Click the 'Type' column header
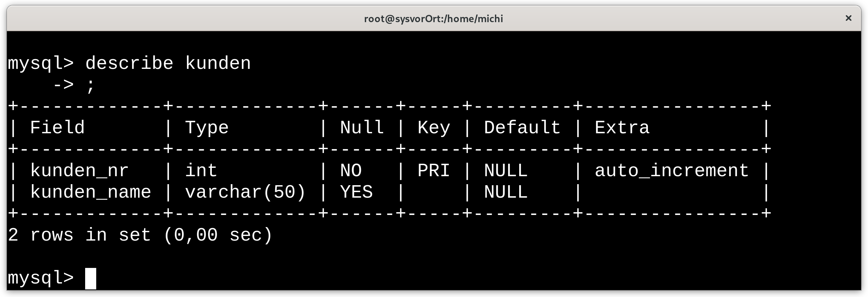This screenshot has height=297, width=868. pos(207,128)
